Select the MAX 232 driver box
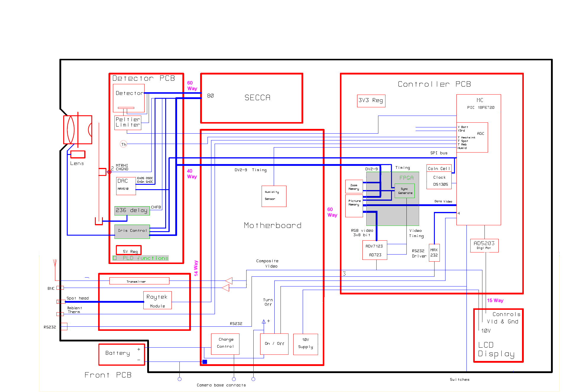This screenshot has height=392, width=577. (x=434, y=252)
